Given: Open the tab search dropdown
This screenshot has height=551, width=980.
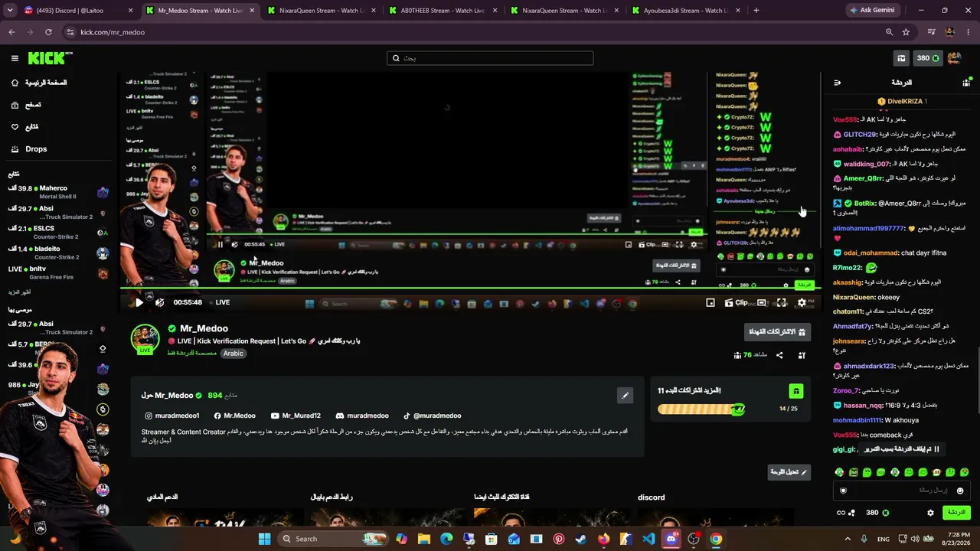Looking at the screenshot, I should tap(11, 11).
